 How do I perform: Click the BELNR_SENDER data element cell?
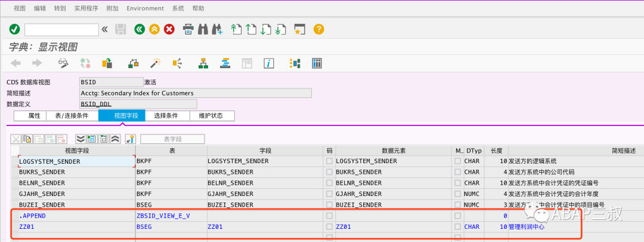click(x=394, y=183)
